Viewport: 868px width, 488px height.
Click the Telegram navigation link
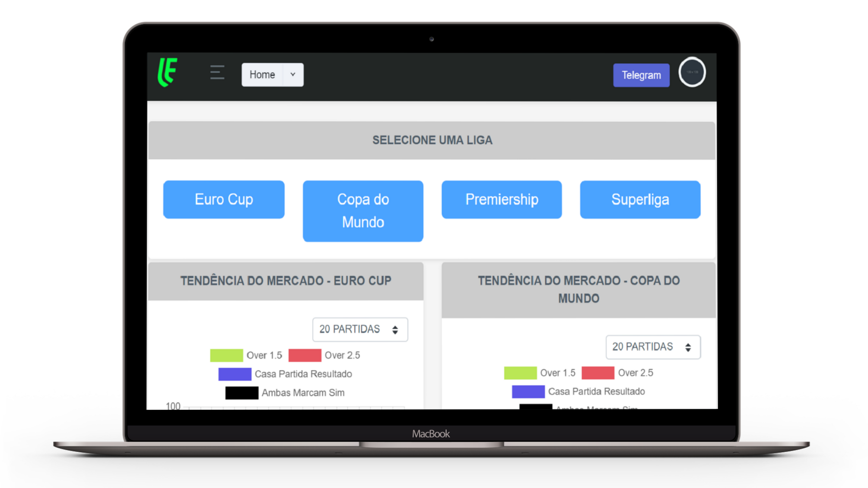pyautogui.click(x=641, y=74)
